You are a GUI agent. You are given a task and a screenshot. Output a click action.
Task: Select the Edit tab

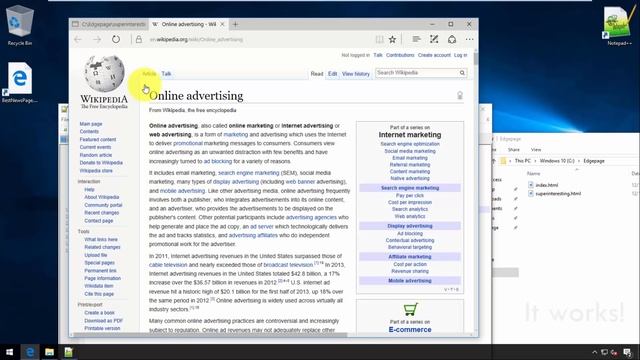click(333, 74)
